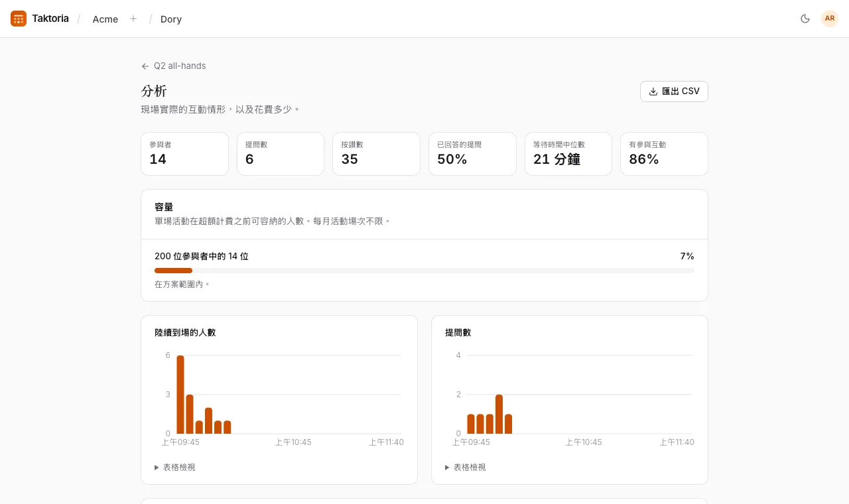This screenshot has height=504, width=849.
Task: Click the Taktoria logo icon
Action: pyautogui.click(x=19, y=19)
